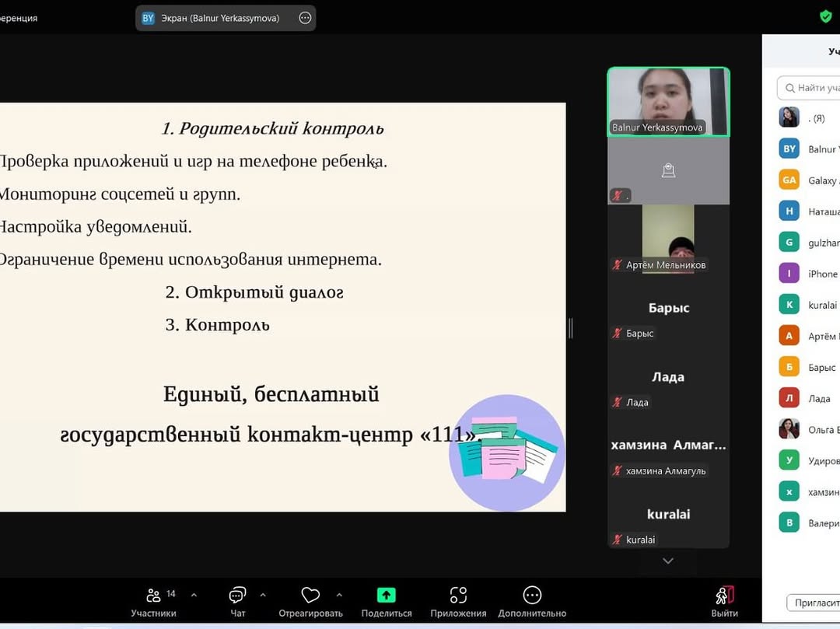Open the Chat icon in toolbar

[x=237, y=596]
